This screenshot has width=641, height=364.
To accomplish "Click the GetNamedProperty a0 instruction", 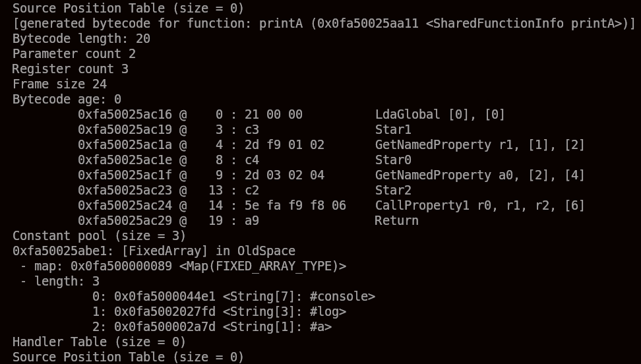I will (x=479, y=175).
